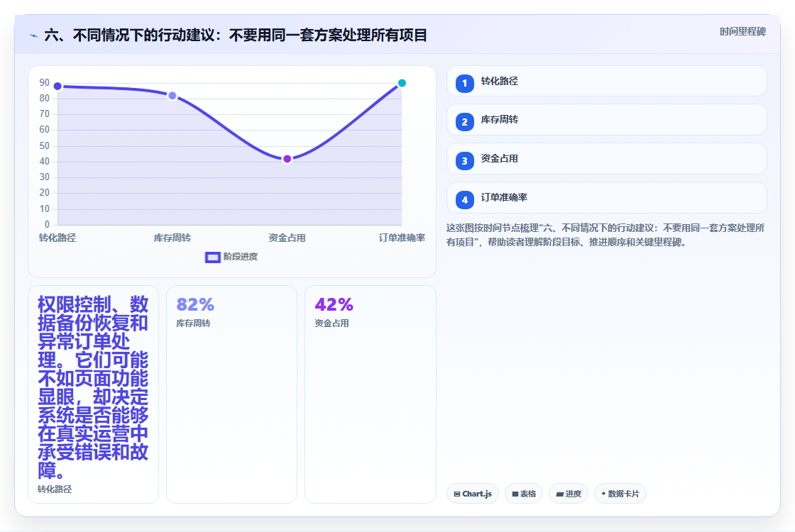Click the lightning icon beside the title
This screenshot has height=532, width=795.
pyautogui.click(x=34, y=36)
